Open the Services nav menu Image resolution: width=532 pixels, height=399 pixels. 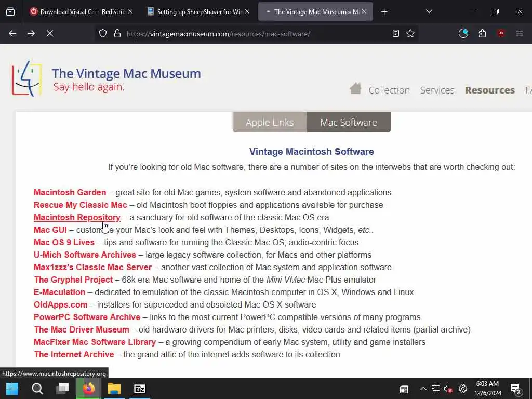pyautogui.click(x=437, y=90)
